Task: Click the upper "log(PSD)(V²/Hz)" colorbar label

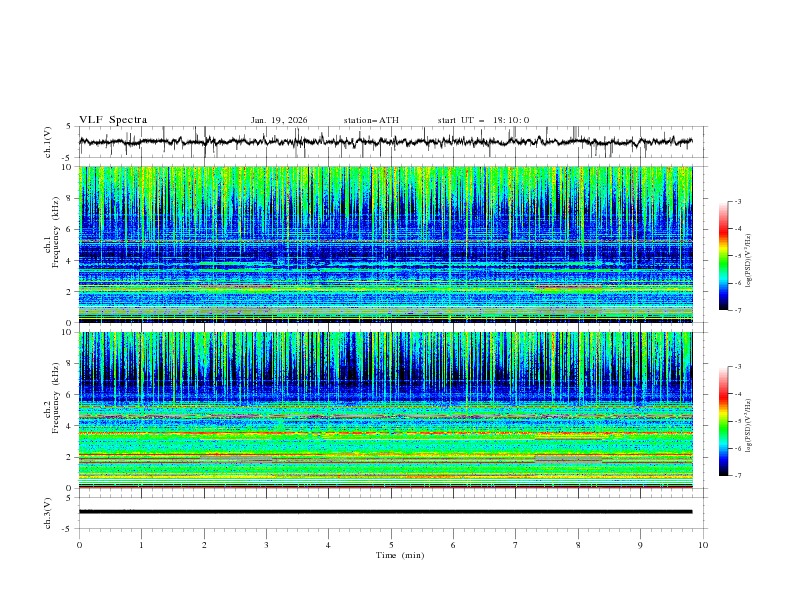Action: click(749, 261)
